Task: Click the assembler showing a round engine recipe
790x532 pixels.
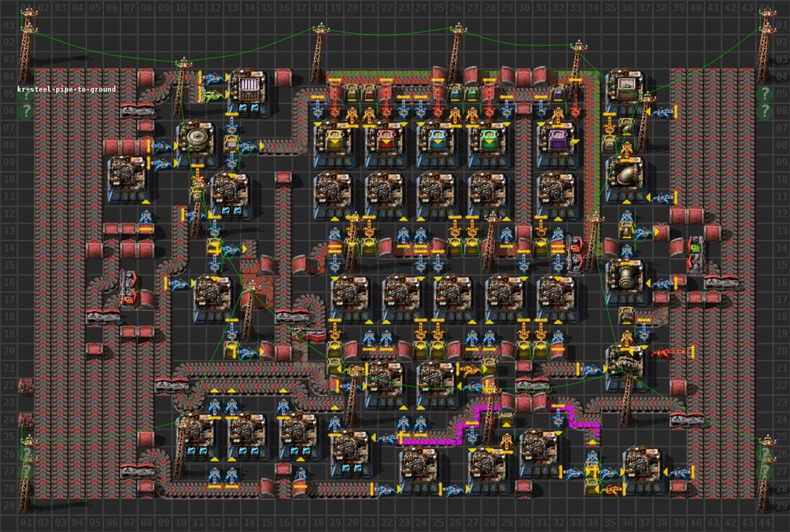Action: coord(197,143)
